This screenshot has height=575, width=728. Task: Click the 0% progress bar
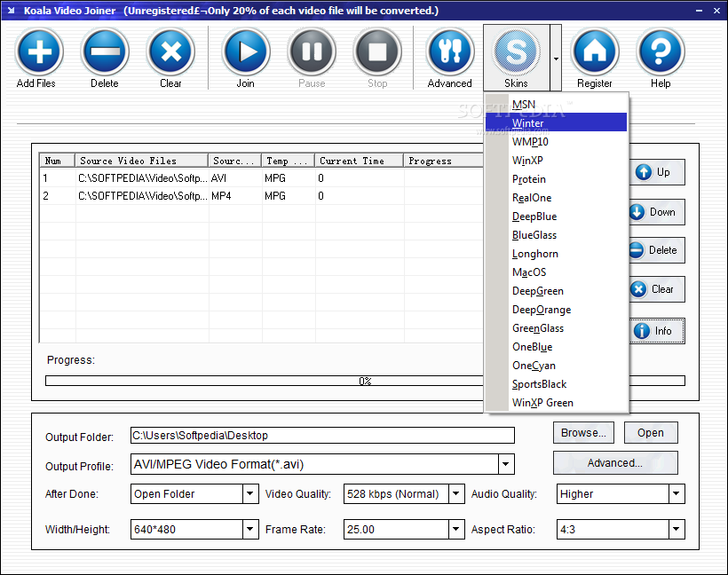coord(365,381)
